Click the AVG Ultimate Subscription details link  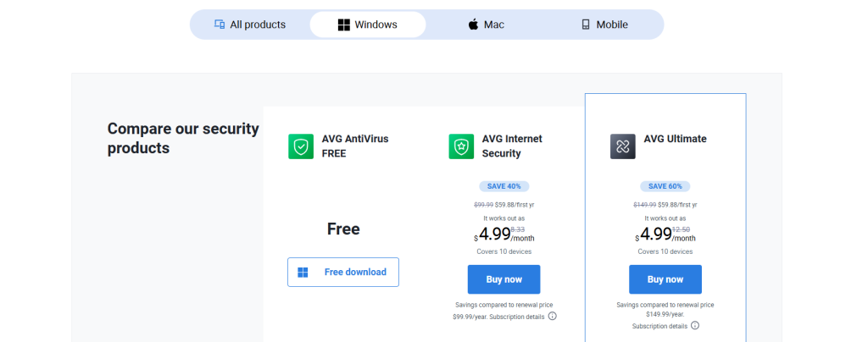pos(659,327)
